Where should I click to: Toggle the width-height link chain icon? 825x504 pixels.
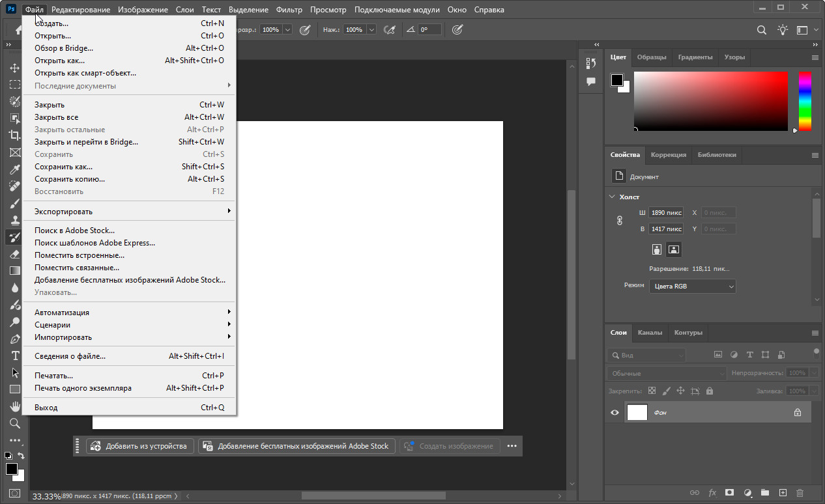point(620,221)
